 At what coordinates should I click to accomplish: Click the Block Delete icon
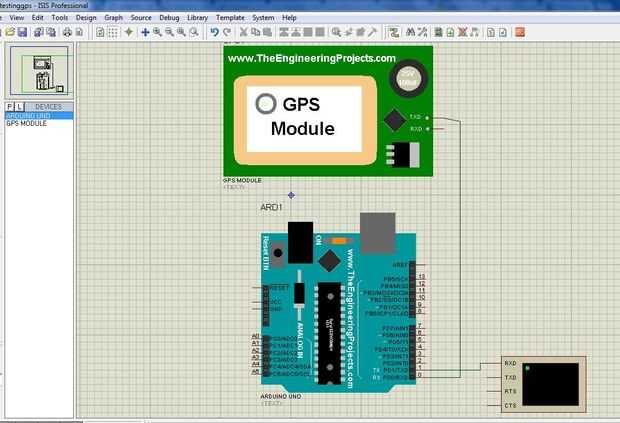pos(320,32)
